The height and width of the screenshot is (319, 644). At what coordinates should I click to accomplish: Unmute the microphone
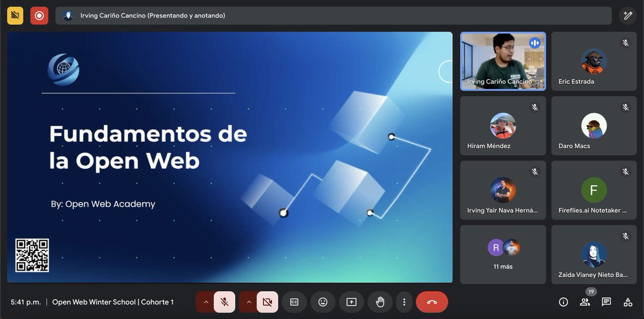224,302
